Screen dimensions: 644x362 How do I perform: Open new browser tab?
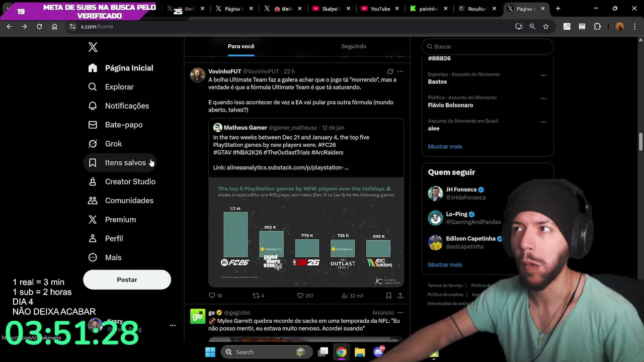558,9
